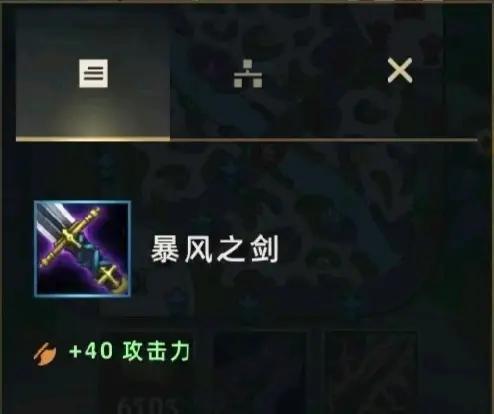Click the 攻击力 attack power label

(156, 351)
